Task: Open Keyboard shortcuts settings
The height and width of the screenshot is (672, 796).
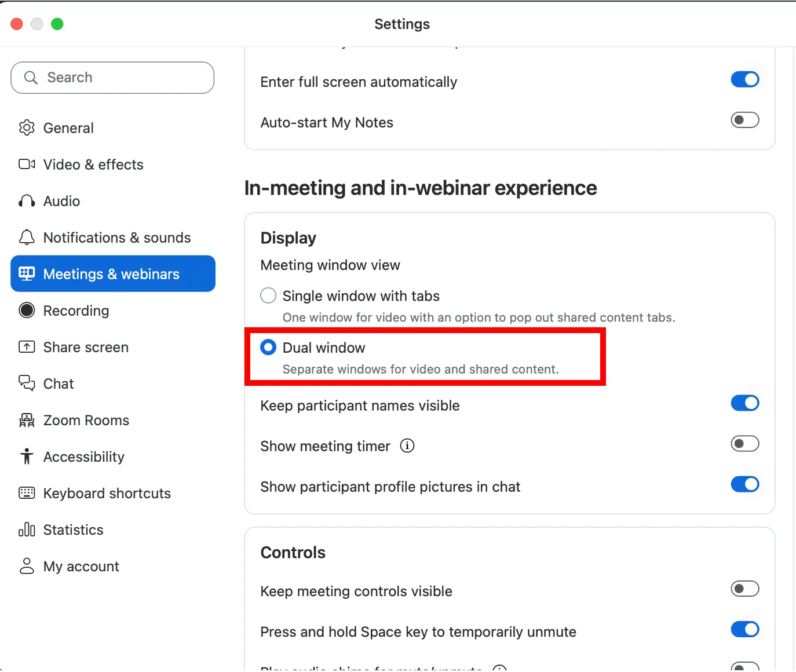Action: tap(113, 493)
